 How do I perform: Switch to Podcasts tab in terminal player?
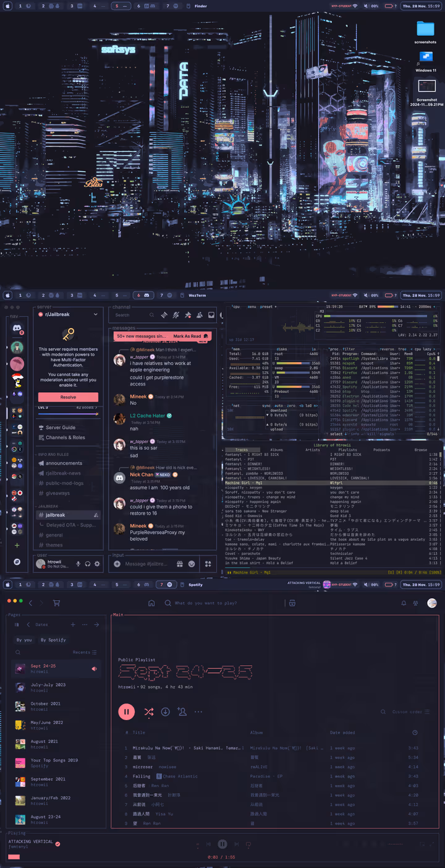381,450
